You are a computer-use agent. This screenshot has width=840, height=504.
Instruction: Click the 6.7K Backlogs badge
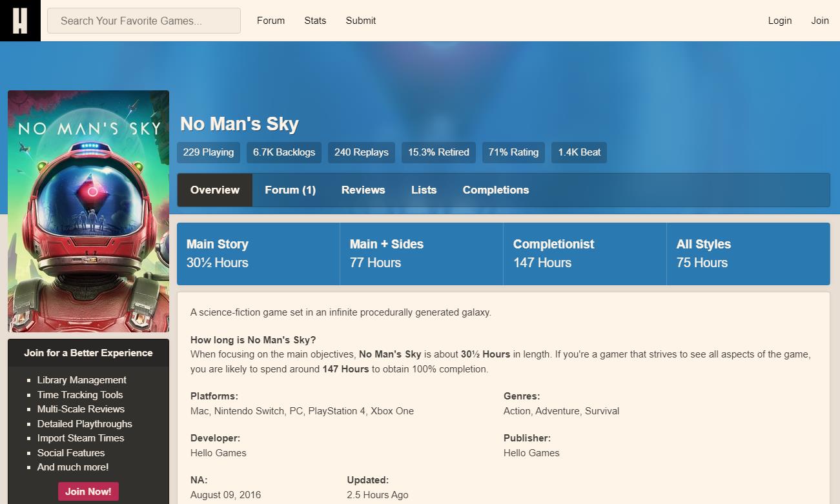284,152
